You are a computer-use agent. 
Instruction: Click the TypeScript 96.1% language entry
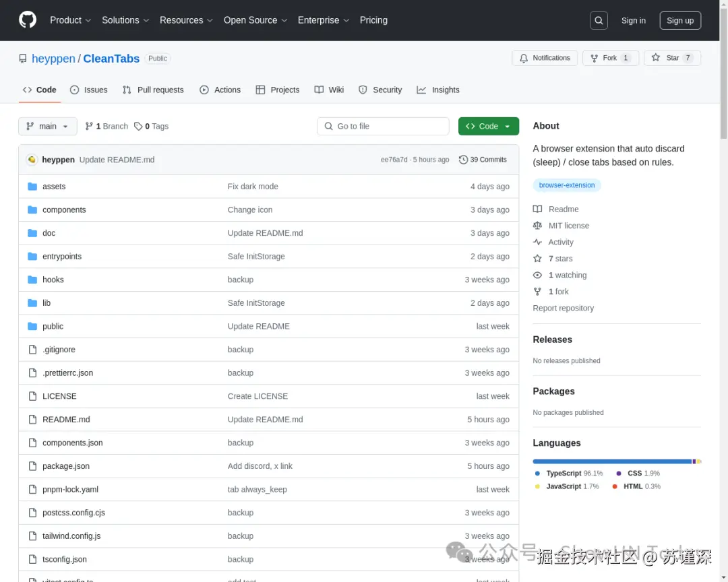click(x=570, y=474)
